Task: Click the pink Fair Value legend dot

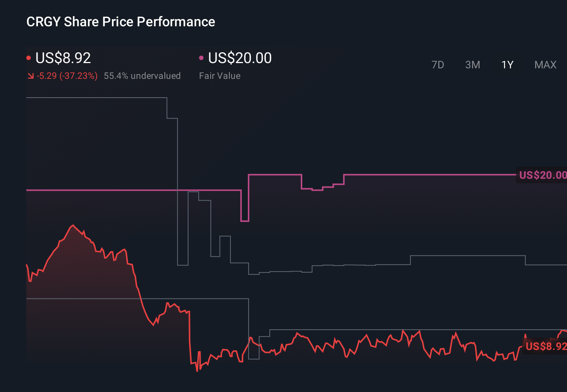Action: click(202, 57)
